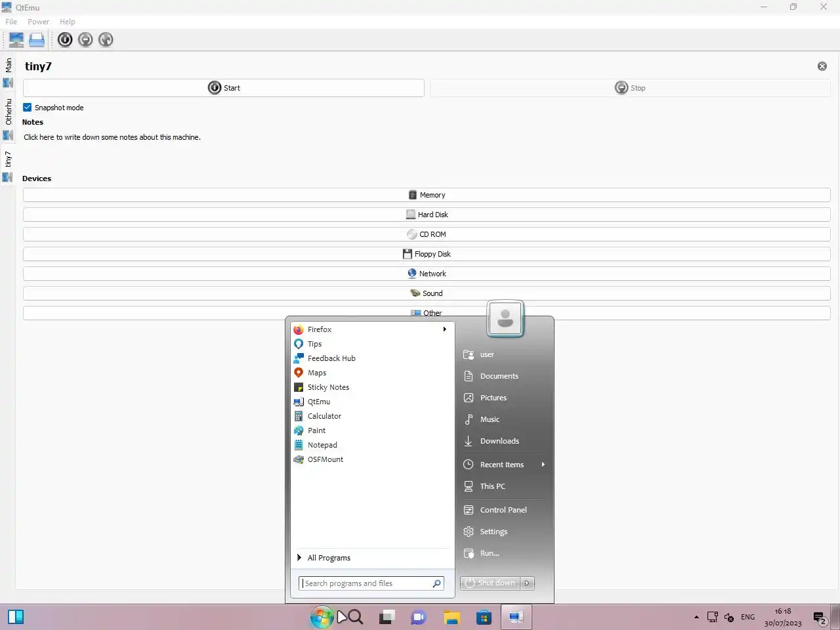Expand the Floppy Disk device section
Image resolution: width=840 pixels, height=630 pixels.
[x=427, y=254]
